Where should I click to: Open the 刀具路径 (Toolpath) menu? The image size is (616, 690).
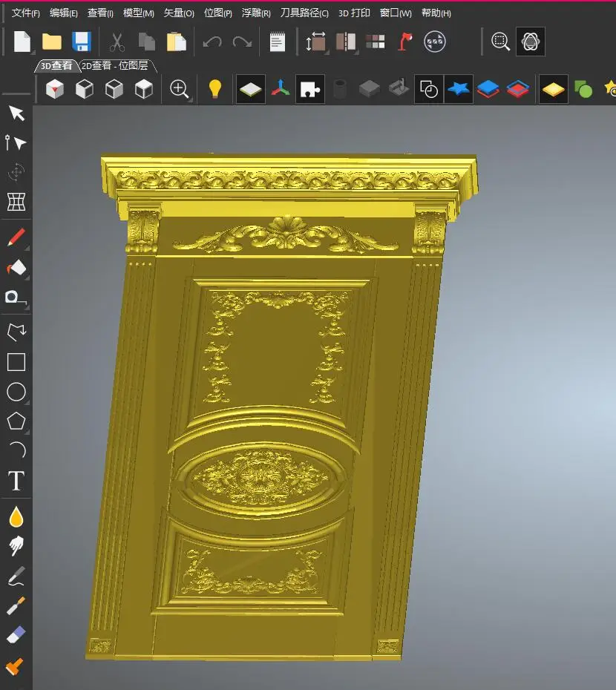click(x=304, y=13)
